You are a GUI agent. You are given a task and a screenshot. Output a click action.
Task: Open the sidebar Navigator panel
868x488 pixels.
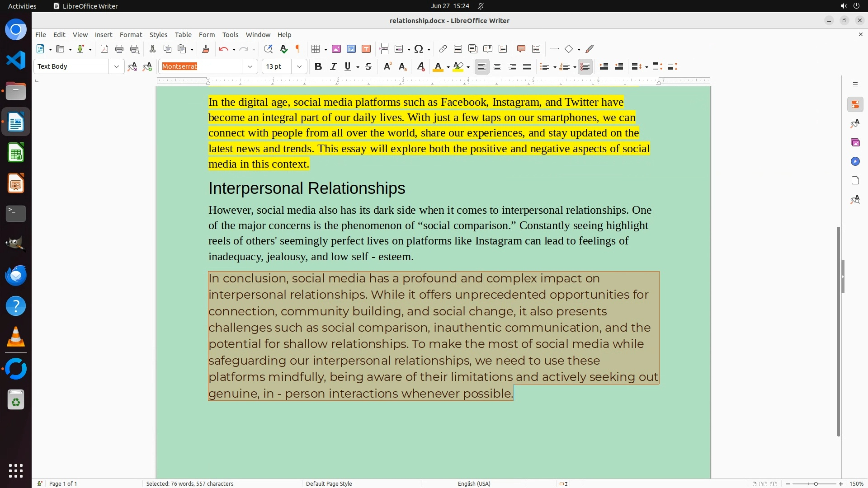(x=855, y=162)
